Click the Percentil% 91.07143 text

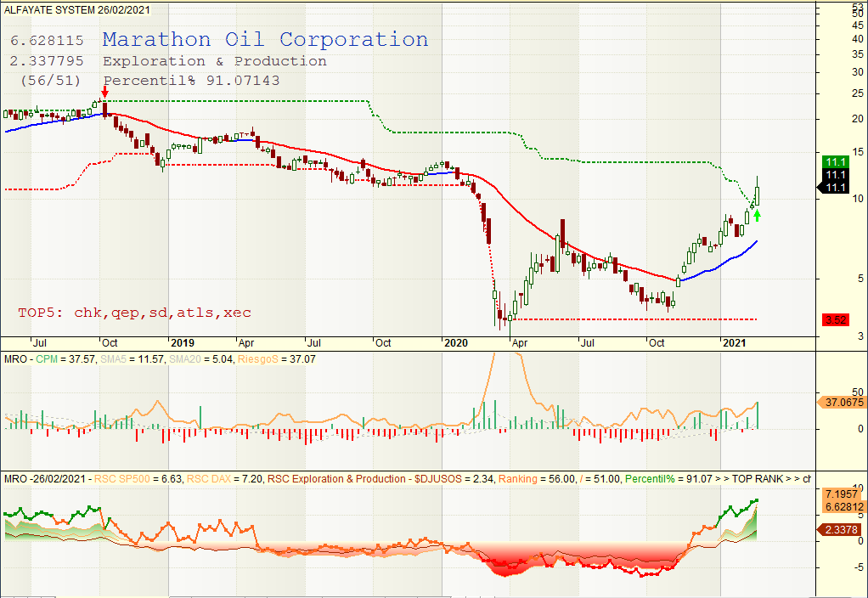coord(192,81)
